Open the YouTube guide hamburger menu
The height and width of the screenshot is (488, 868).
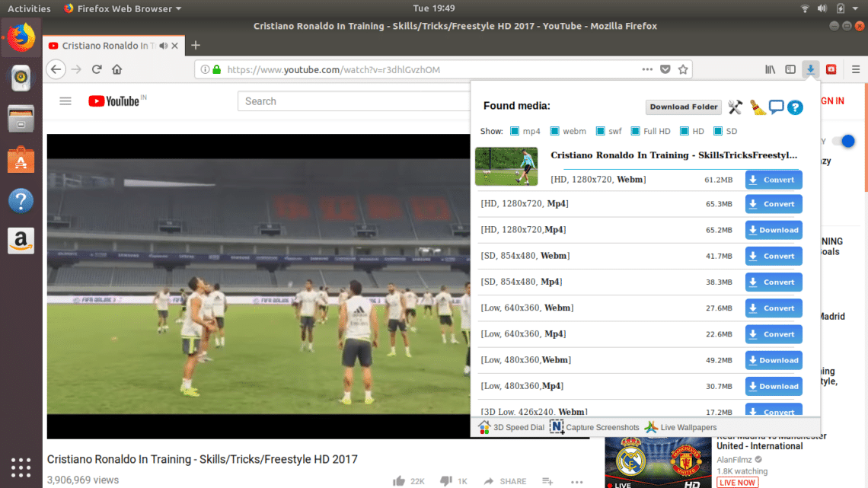click(x=65, y=100)
